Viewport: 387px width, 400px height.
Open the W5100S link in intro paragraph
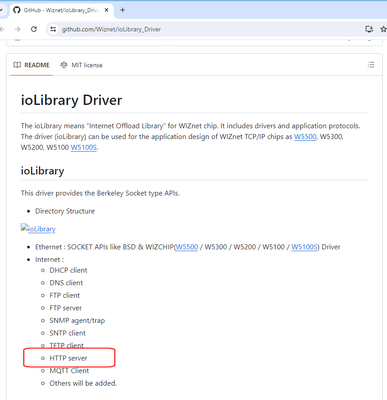pos(84,147)
